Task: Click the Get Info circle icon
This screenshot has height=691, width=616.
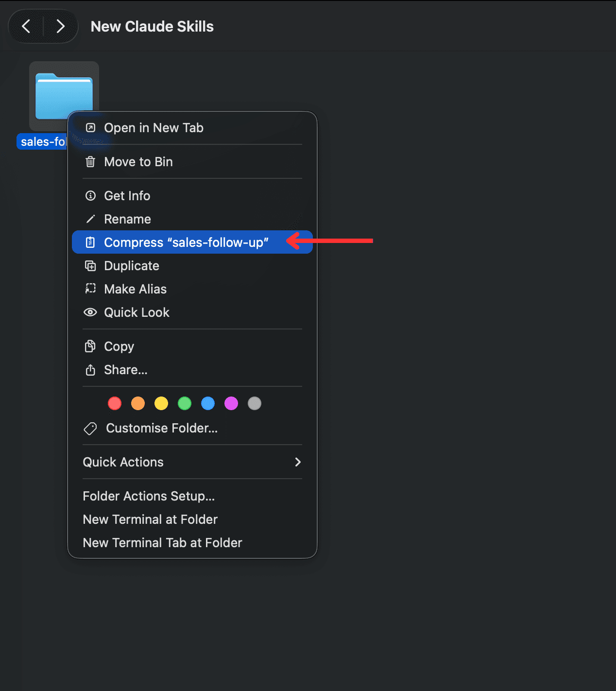Action: (x=90, y=196)
